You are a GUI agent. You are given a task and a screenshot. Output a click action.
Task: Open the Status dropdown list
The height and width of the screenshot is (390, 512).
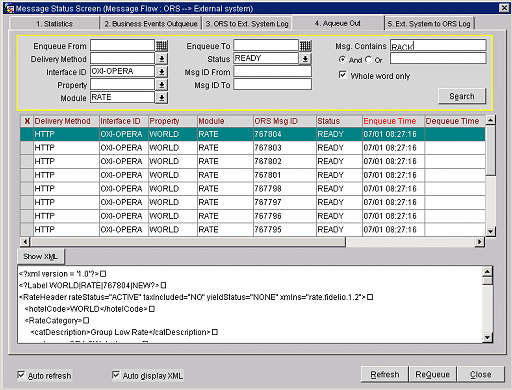[x=305, y=59]
